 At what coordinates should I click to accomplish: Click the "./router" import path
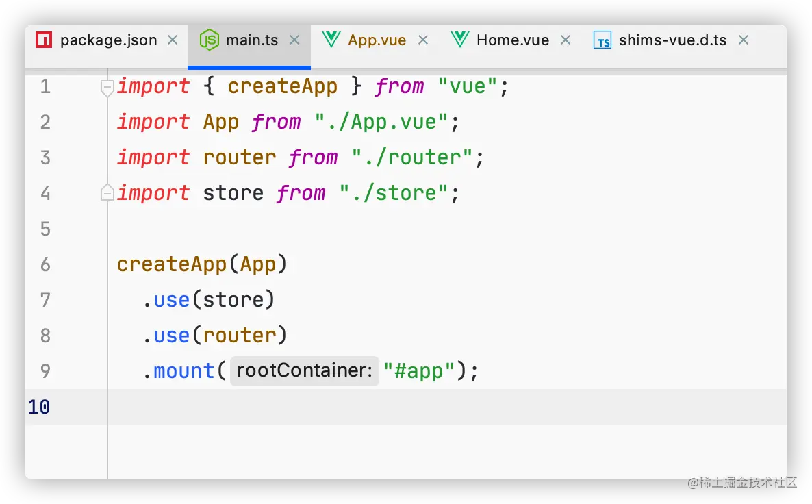coord(411,157)
